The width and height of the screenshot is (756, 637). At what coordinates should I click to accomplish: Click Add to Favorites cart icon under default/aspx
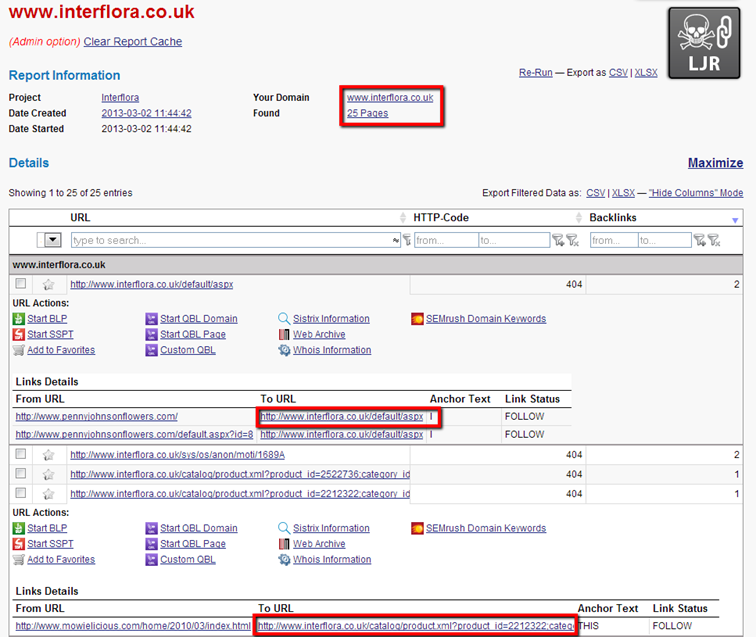coord(18,350)
